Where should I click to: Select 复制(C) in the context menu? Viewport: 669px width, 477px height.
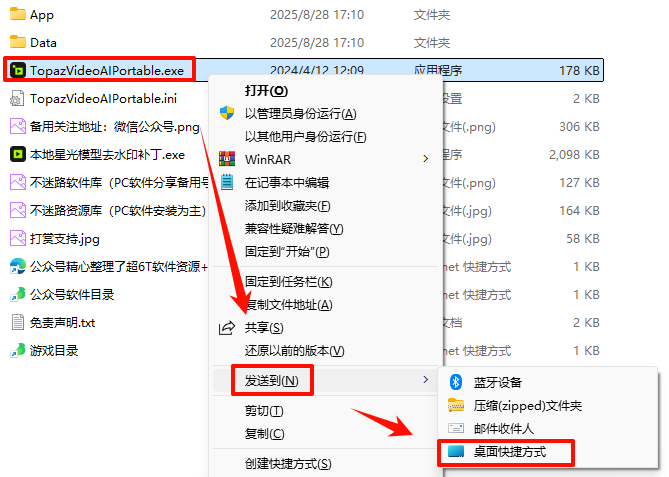265,434
